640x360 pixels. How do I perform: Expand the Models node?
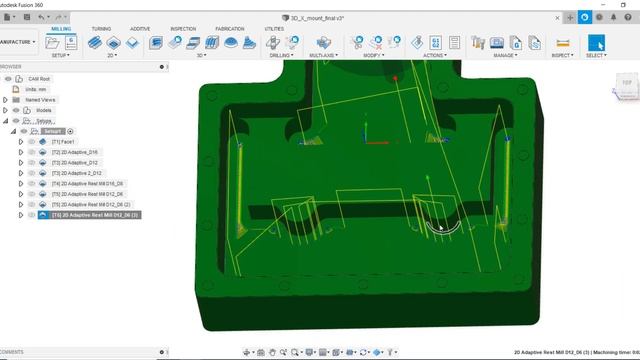pyautogui.click(x=5, y=110)
